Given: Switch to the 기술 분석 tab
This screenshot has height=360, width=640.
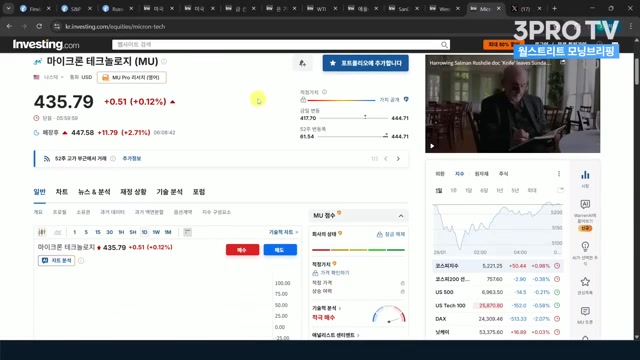Looking at the screenshot, I should pyautogui.click(x=169, y=192).
